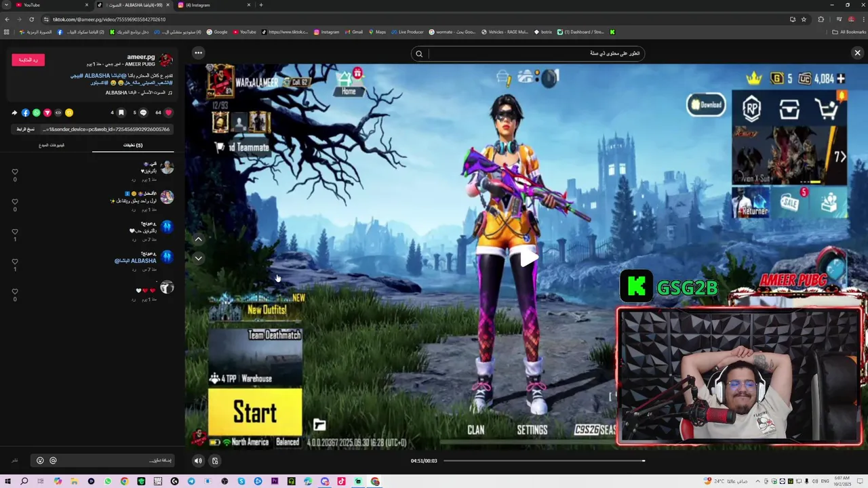The height and width of the screenshot is (488, 868).
Task: Go to the next video arrow
Action: coord(198,258)
